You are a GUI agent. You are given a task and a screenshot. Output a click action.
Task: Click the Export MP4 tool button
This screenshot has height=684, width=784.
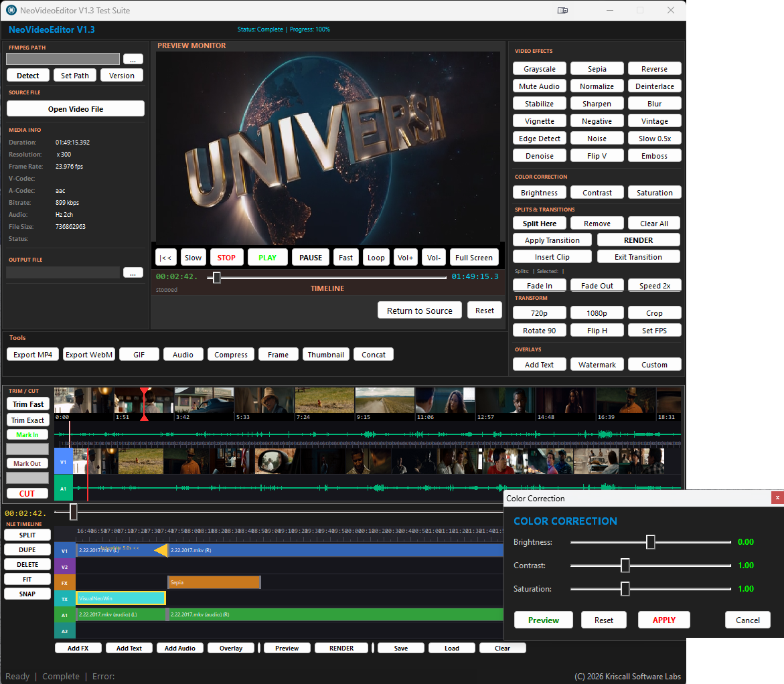pyautogui.click(x=33, y=355)
